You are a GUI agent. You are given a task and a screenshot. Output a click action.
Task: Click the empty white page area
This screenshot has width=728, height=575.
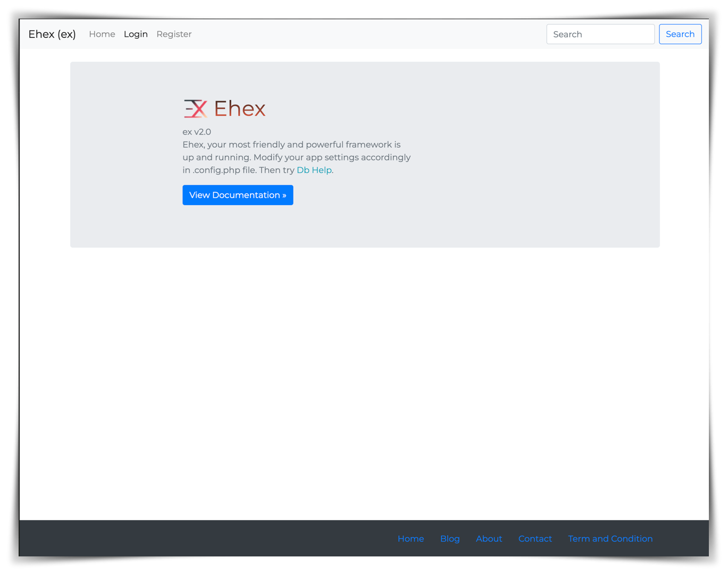click(364, 383)
